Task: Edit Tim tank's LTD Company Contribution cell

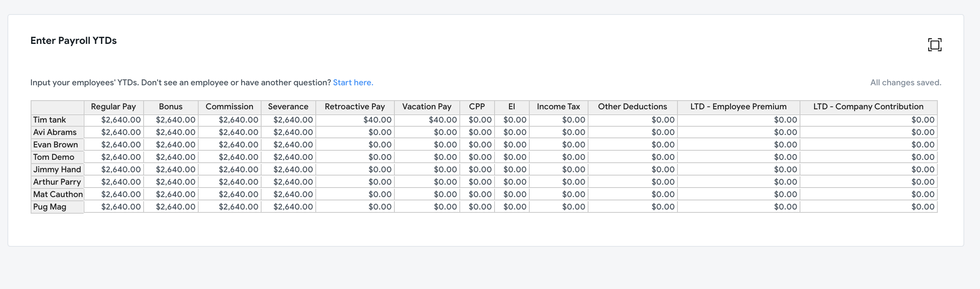Action: 869,120
